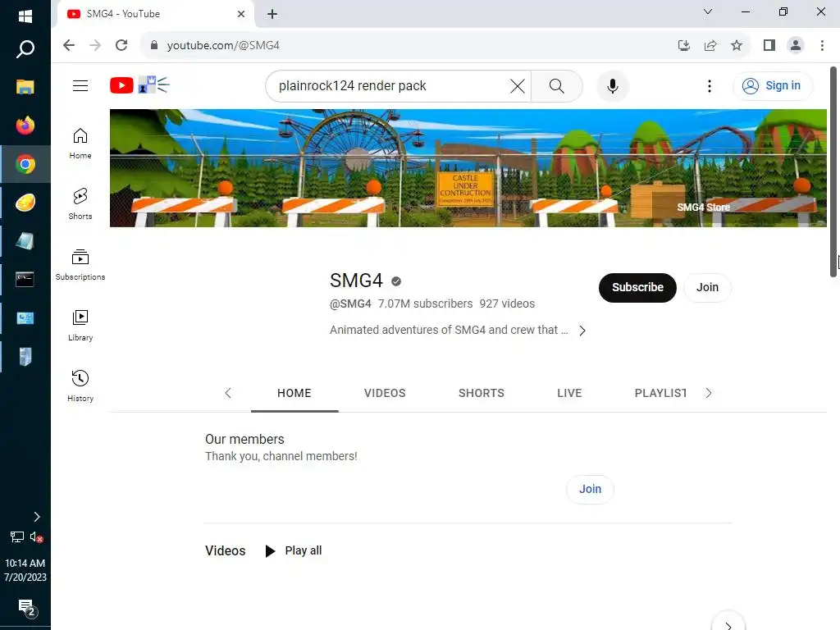Click the address bar URL
Viewport: 840px width, 630px height.
pos(223,46)
